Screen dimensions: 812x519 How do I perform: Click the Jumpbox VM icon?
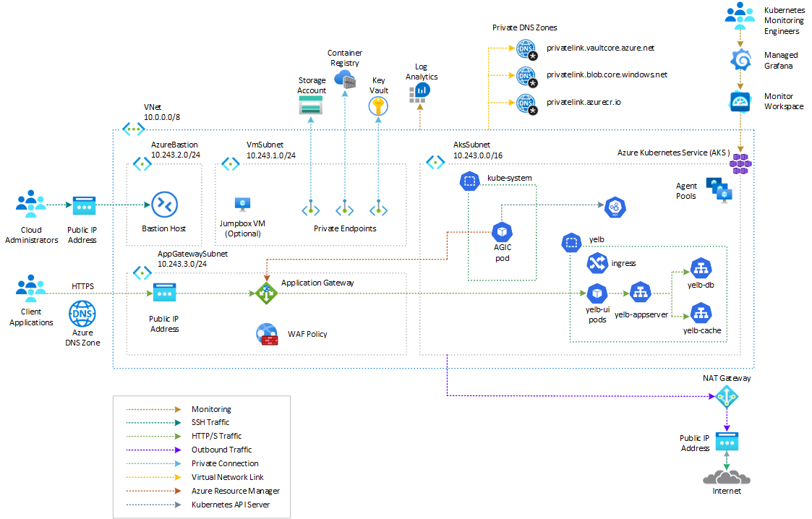242,205
